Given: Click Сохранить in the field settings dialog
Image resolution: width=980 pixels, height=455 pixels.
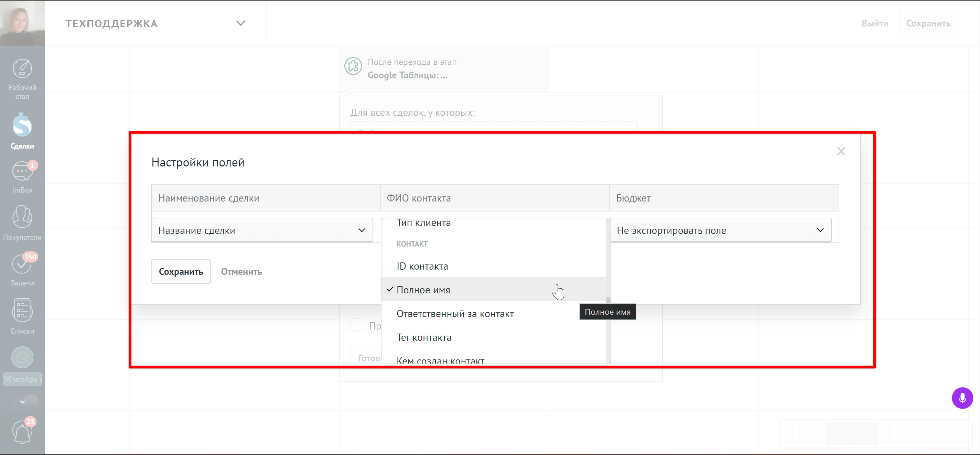Looking at the screenshot, I should pyautogui.click(x=181, y=271).
